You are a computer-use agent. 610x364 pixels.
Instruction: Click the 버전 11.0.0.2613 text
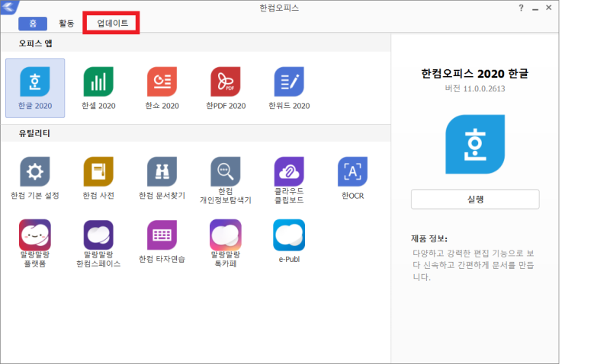pyautogui.click(x=475, y=88)
